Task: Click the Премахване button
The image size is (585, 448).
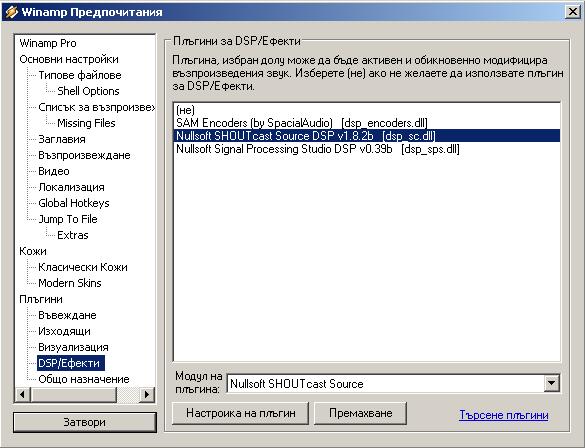Action: click(x=360, y=413)
